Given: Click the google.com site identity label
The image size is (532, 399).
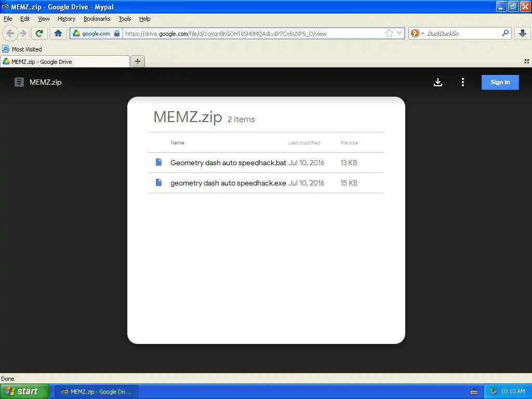Looking at the screenshot, I should [96, 34].
